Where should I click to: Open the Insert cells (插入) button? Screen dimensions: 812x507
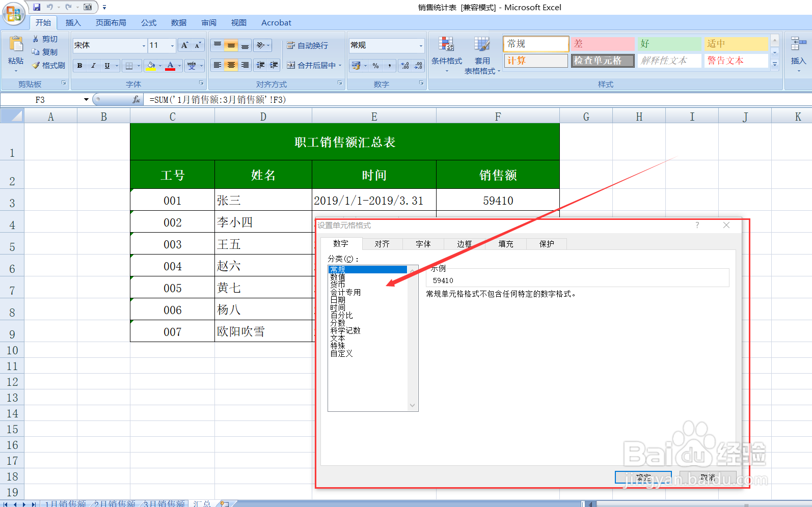(x=798, y=53)
